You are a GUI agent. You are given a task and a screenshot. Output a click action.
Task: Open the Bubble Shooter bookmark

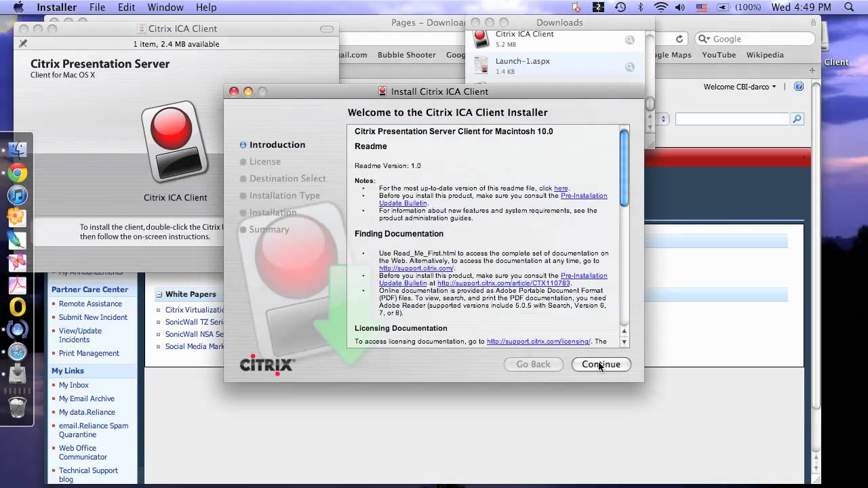(407, 55)
